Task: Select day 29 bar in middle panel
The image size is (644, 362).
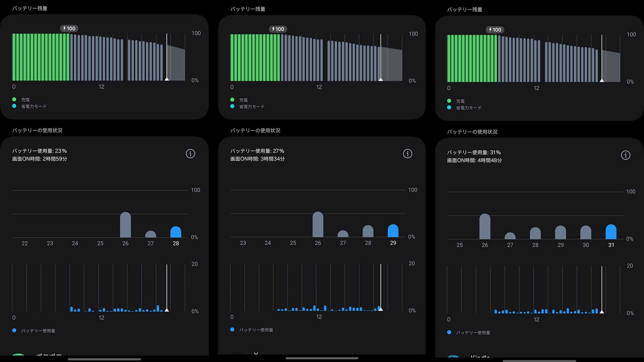Action: tap(393, 231)
